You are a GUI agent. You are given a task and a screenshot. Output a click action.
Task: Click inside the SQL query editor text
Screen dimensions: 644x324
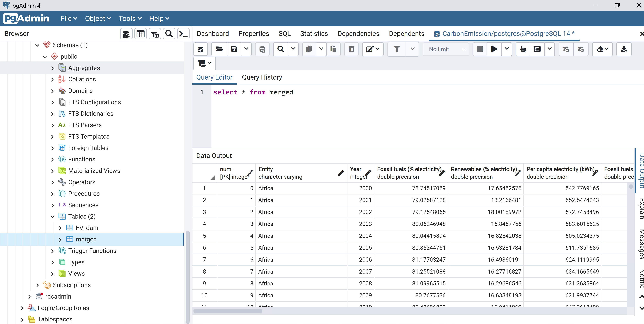click(x=253, y=92)
